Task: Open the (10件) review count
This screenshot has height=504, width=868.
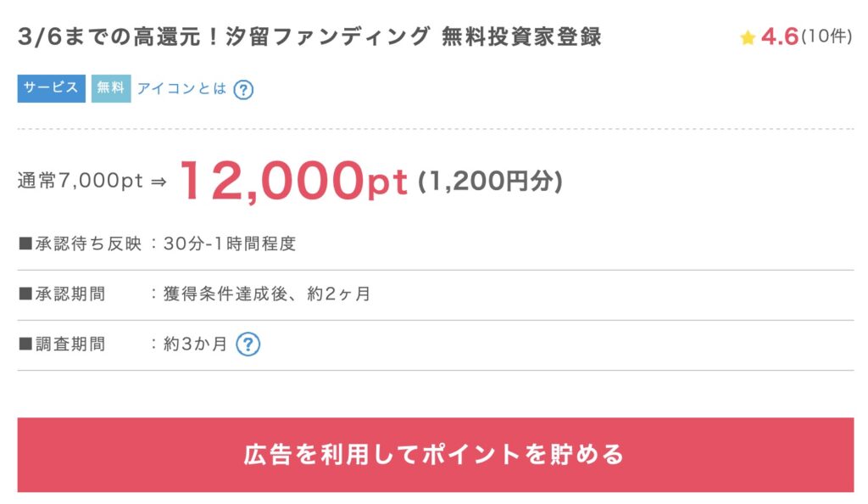Action: point(826,37)
